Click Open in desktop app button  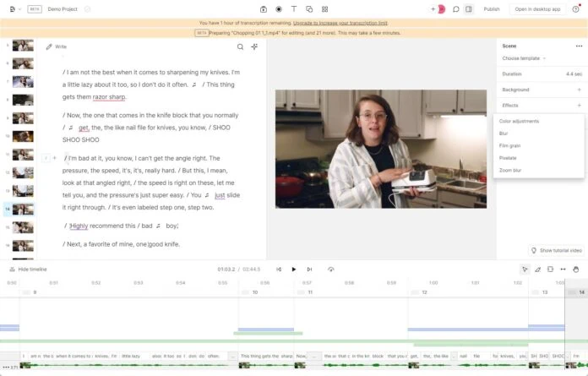[537, 9]
